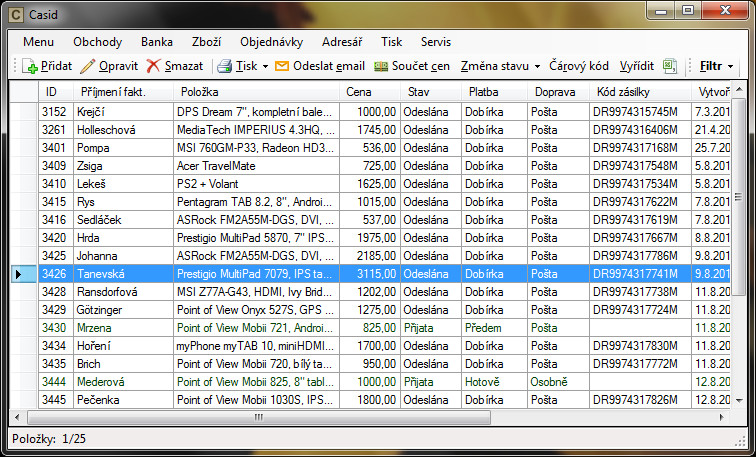The width and height of the screenshot is (756, 457).
Task: Click shipment code DR9974315745M
Action: point(640,112)
